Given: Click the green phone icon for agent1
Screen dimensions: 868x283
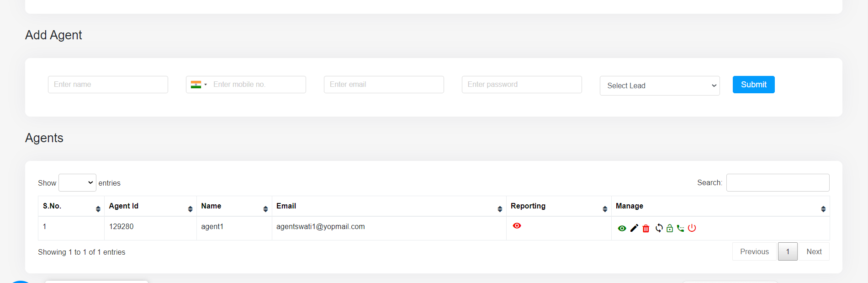Looking at the screenshot, I should coord(681,228).
